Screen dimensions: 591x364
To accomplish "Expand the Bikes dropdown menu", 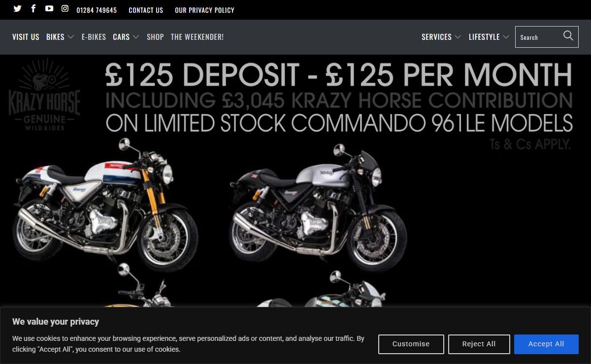I will (60, 37).
